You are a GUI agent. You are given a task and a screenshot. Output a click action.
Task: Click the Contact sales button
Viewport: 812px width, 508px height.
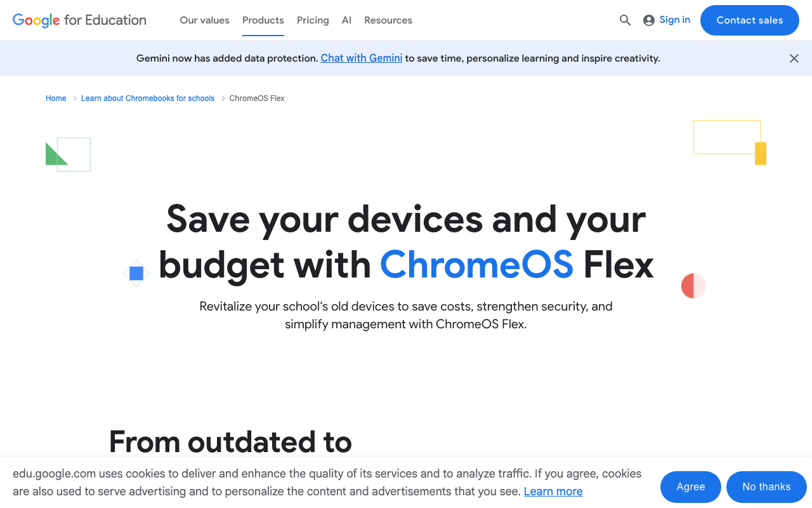click(749, 20)
